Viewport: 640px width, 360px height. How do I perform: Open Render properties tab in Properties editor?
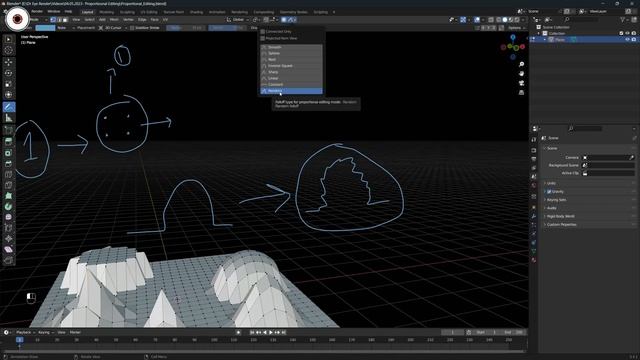[534, 151]
